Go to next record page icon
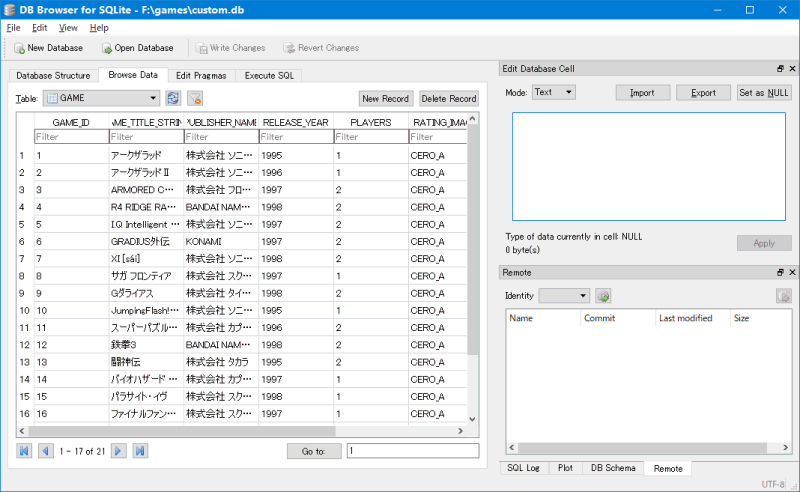The image size is (800, 492). point(118,451)
